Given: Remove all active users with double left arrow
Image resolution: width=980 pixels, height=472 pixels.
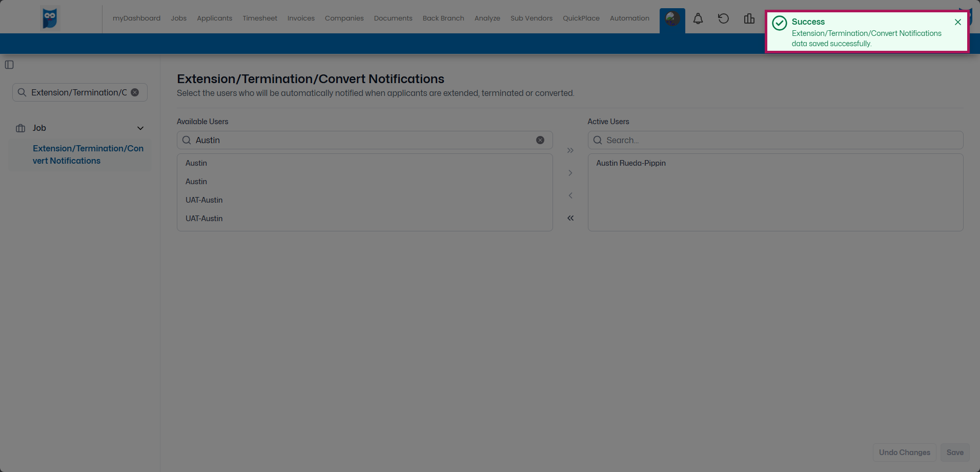Looking at the screenshot, I should tap(570, 218).
